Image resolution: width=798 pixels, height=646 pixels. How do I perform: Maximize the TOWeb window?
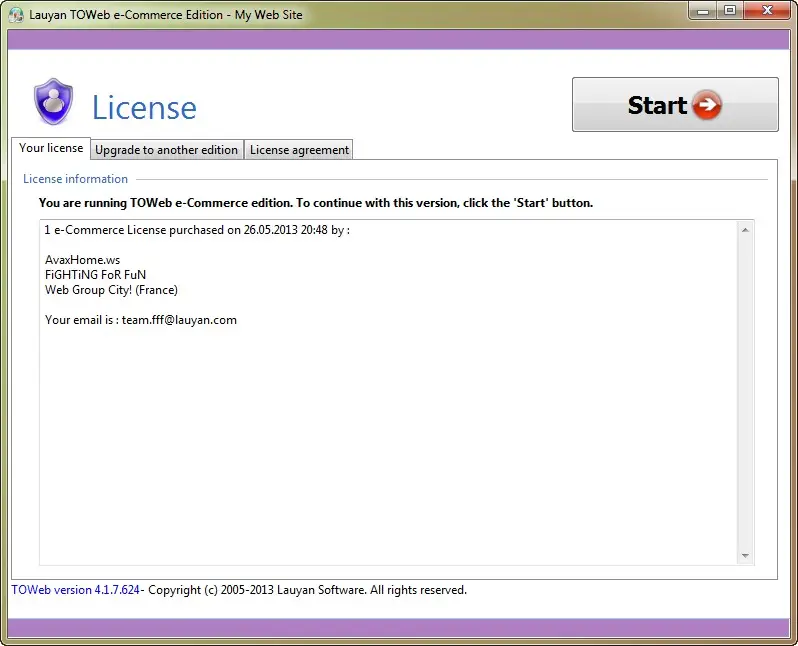[730, 11]
